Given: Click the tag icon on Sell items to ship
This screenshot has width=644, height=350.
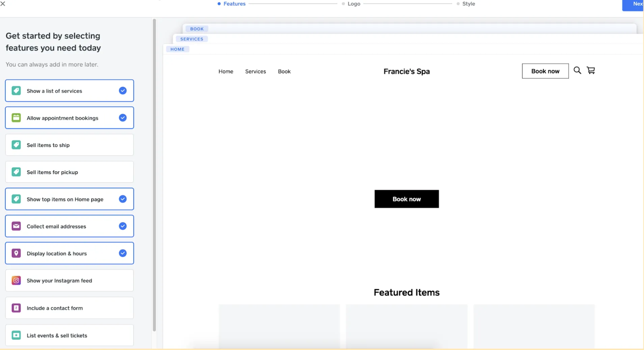Looking at the screenshot, I should [x=16, y=145].
